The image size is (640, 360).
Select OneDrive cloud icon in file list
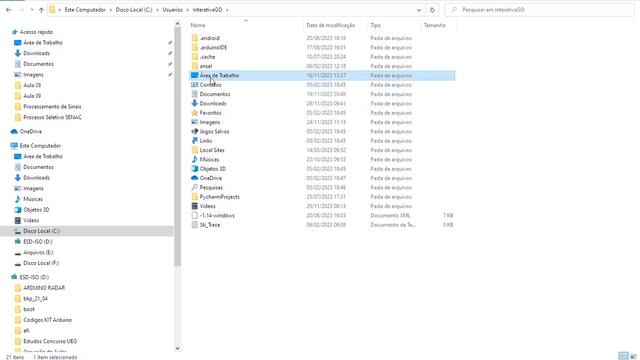tap(195, 178)
